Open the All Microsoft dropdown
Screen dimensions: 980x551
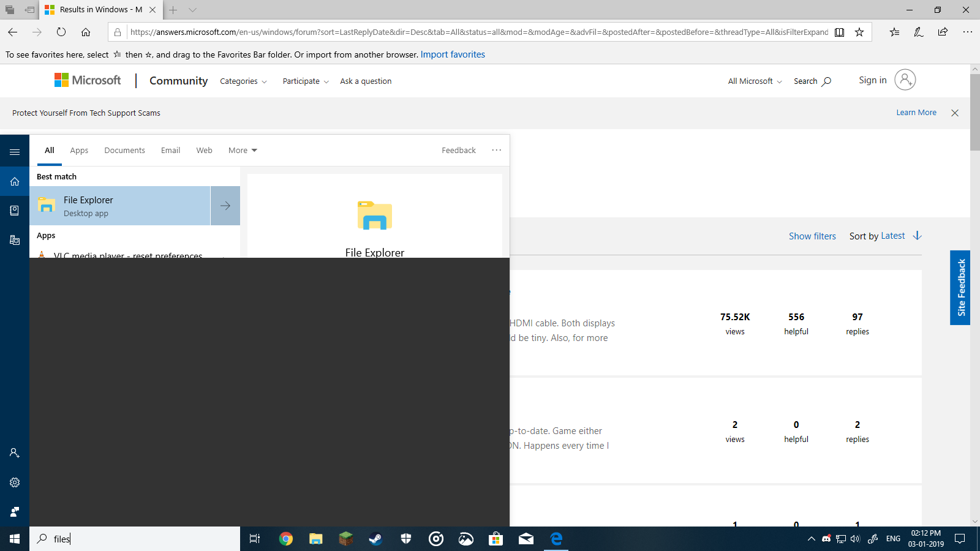[755, 81]
